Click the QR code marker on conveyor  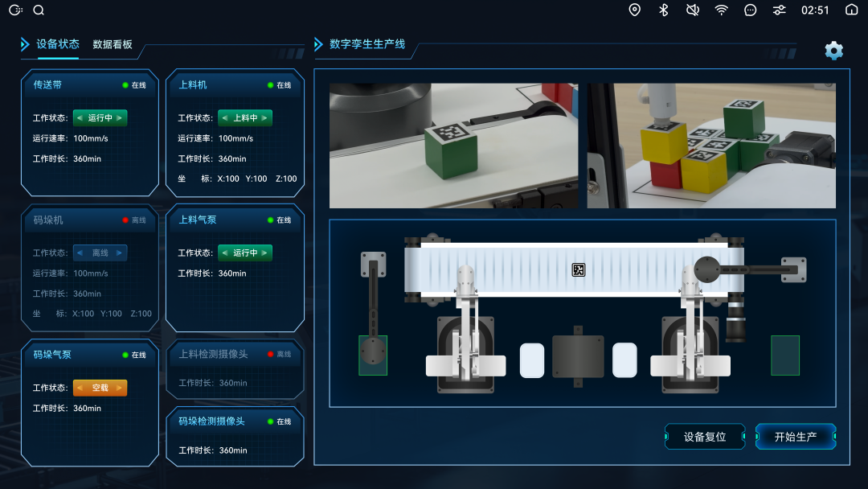click(579, 269)
